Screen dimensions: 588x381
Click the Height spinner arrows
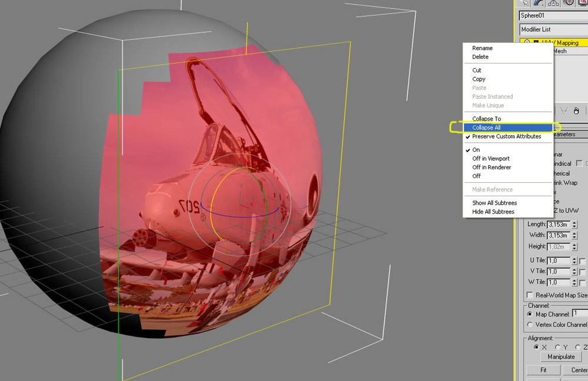574,246
